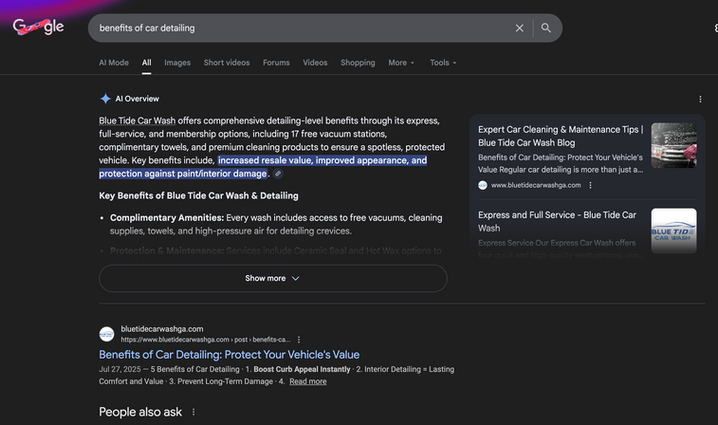This screenshot has width=718, height=425.
Task: Click 'Boost Curb Appeal Instantly' snippet text
Action: (x=302, y=369)
